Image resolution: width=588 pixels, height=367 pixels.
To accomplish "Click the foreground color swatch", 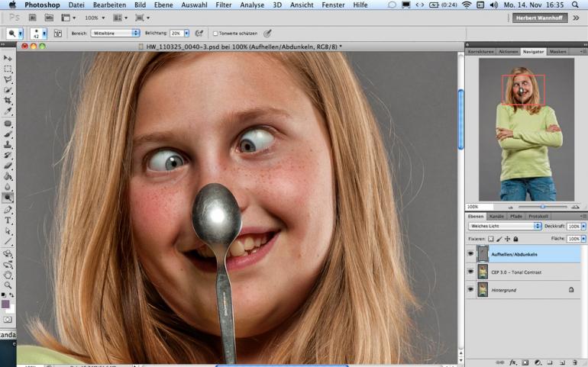I will [x=5, y=304].
